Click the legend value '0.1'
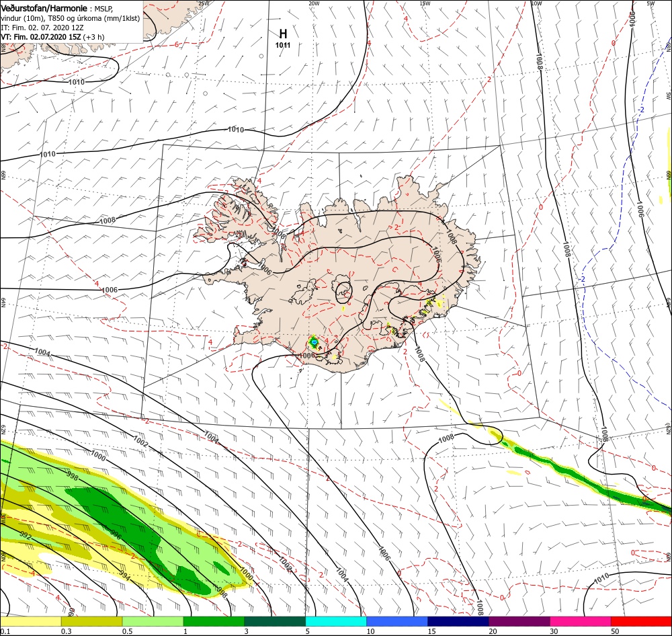Viewport: 672px width, 636px height. click(x=5, y=631)
